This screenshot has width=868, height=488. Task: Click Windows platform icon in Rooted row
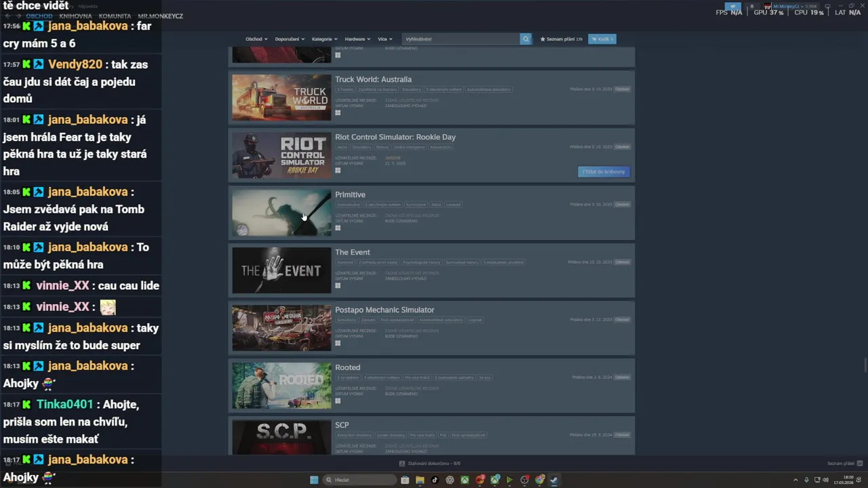coord(338,401)
